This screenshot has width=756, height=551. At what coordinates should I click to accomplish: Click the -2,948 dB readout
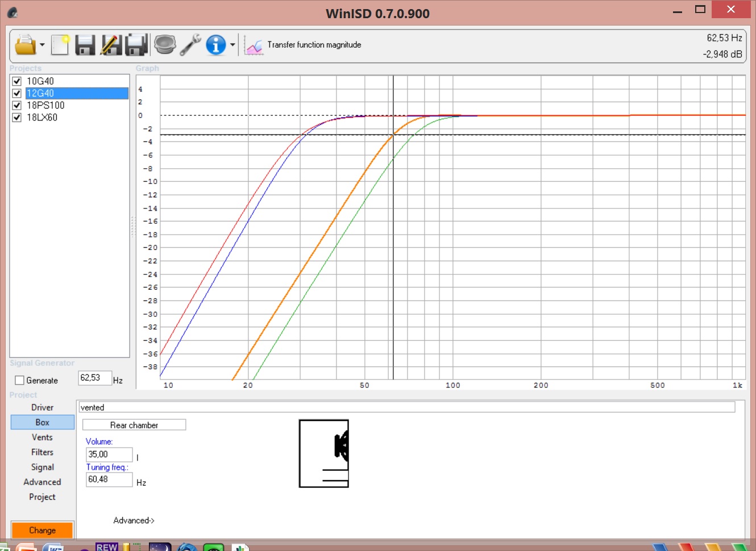722,54
